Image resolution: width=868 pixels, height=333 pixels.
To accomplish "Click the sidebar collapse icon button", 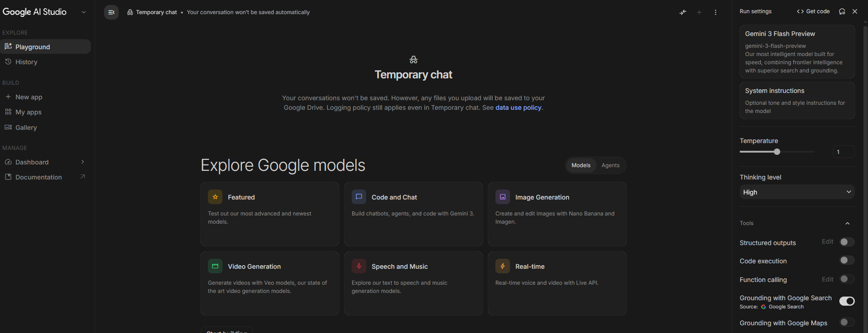I will 111,12.
